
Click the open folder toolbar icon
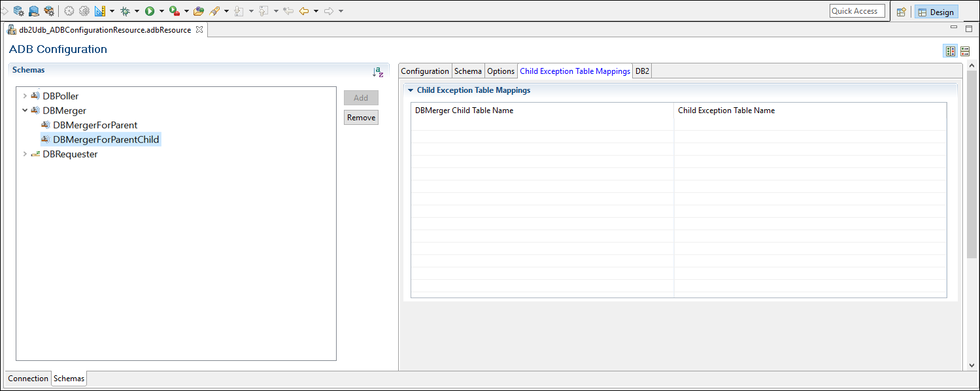coord(198,11)
